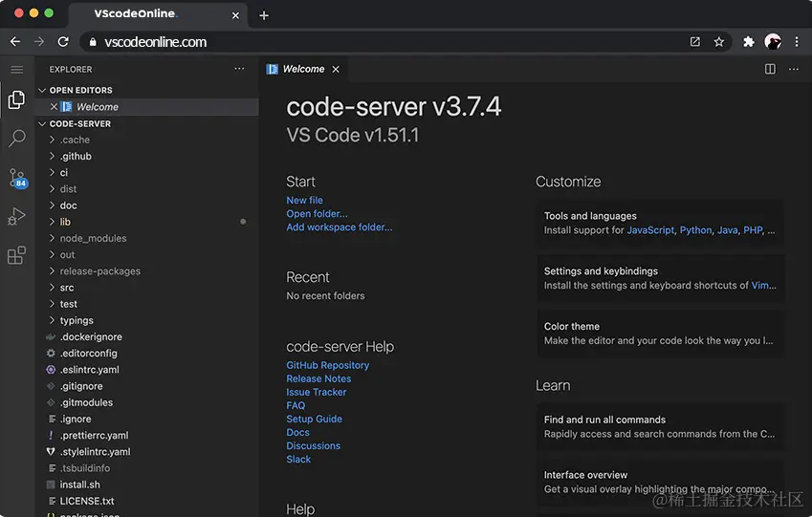Open the Release Notes link

318,378
